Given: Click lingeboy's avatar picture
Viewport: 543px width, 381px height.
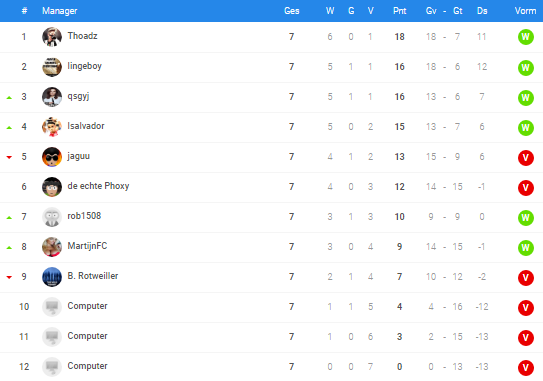Looking at the screenshot, I should 52,67.
